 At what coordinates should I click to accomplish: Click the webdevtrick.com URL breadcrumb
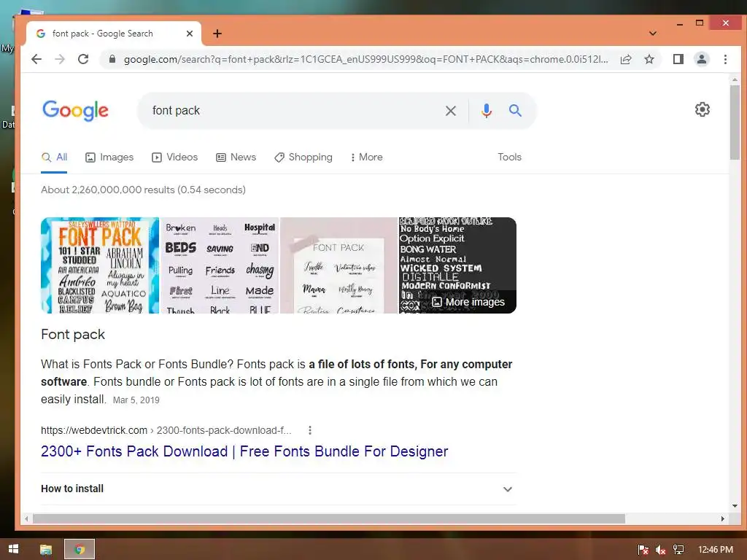[x=166, y=430]
